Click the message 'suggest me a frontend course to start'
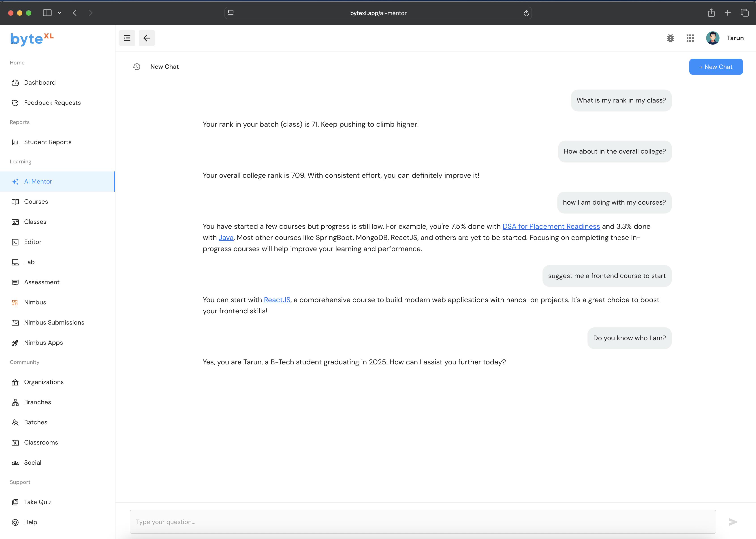 607,276
